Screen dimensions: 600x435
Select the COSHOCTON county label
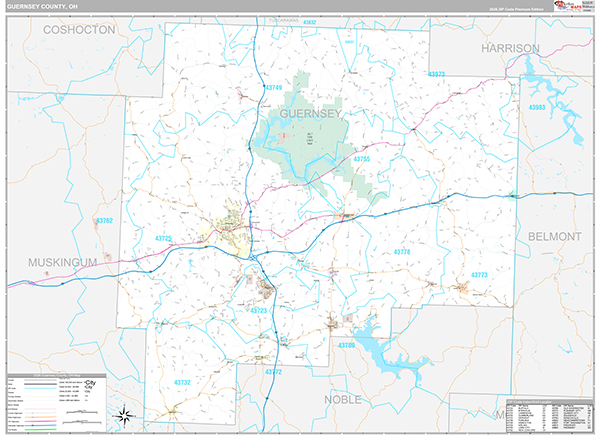tap(79, 30)
